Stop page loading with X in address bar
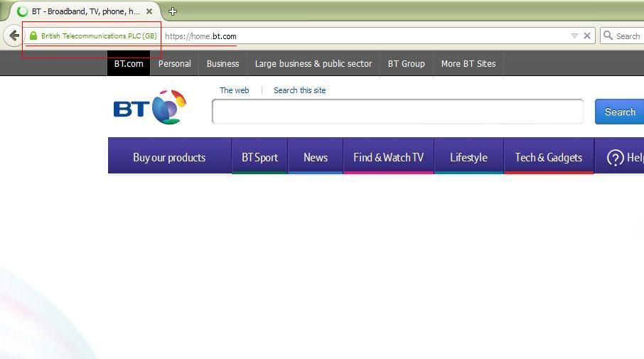 point(587,36)
